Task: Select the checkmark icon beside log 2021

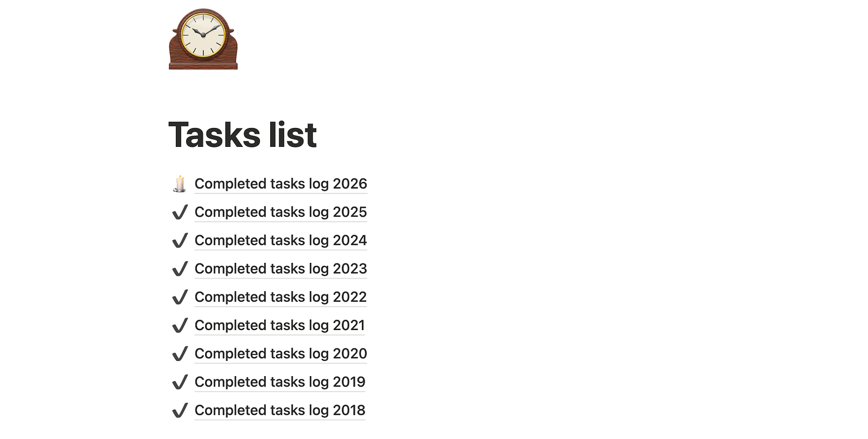Action: point(180,326)
